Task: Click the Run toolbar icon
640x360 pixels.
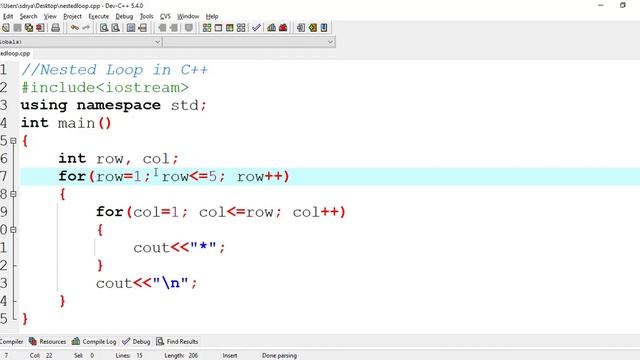Action: (x=218, y=28)
